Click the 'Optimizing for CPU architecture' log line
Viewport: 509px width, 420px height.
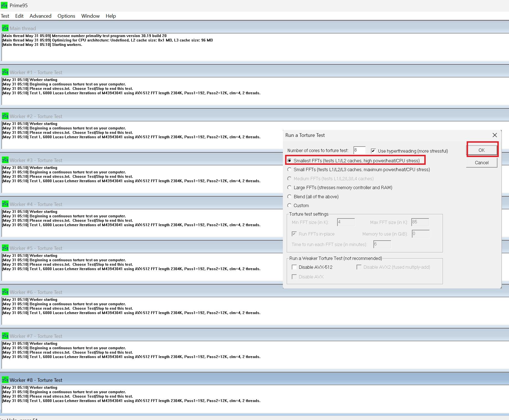click(x=107, y=40)
